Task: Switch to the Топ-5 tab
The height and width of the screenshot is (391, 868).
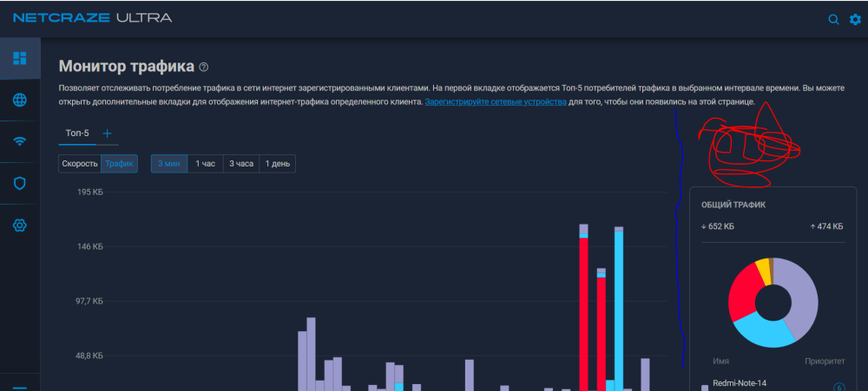Action: point(77,134)
